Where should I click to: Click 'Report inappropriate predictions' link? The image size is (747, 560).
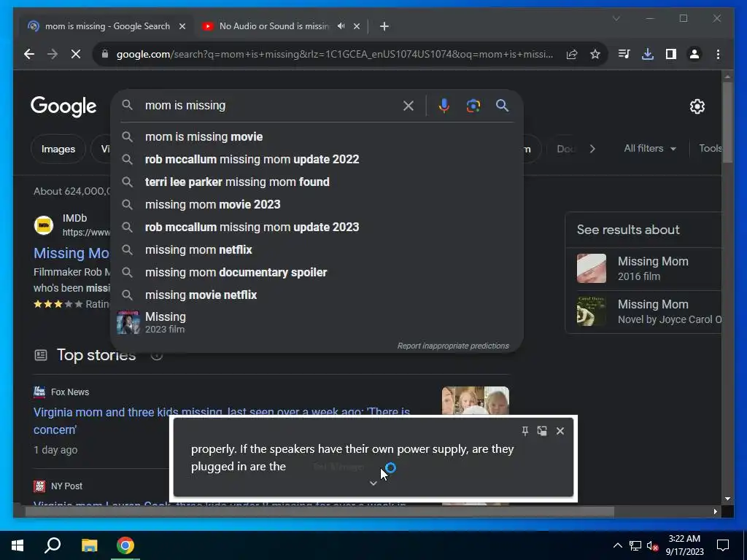[x=453, y=346]
